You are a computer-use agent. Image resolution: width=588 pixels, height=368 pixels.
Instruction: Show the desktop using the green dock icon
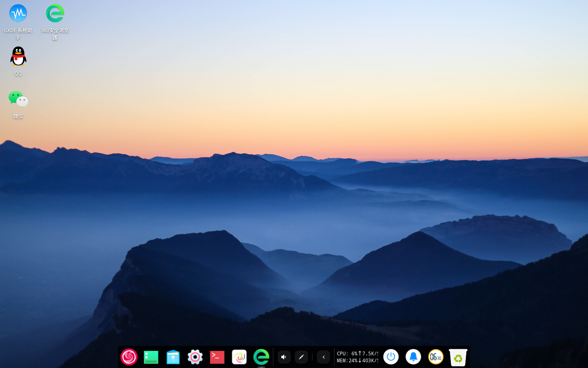[x=151, y=357]
